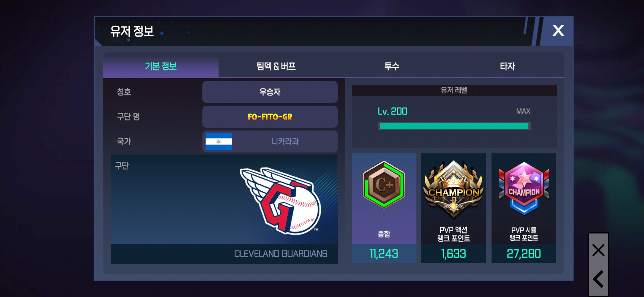Tap the 11,243 overall score
644x297 pixels.
pos(384,254)
